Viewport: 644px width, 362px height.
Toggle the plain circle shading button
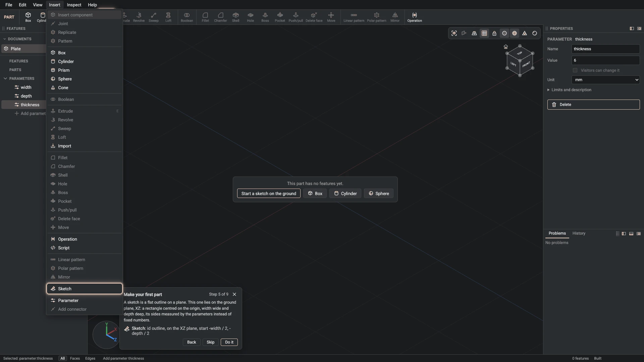pos(504,33)
